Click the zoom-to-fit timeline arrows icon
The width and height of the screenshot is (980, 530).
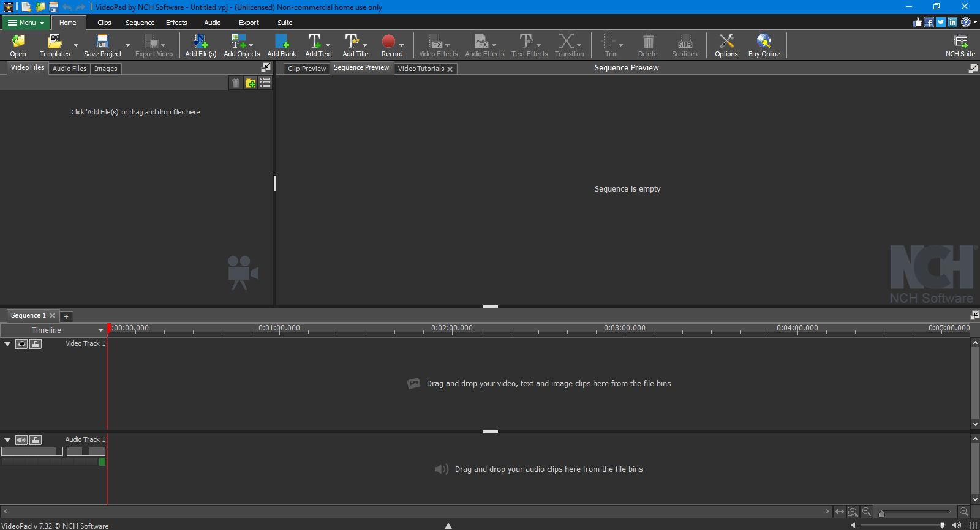click(x=840, y=512)
